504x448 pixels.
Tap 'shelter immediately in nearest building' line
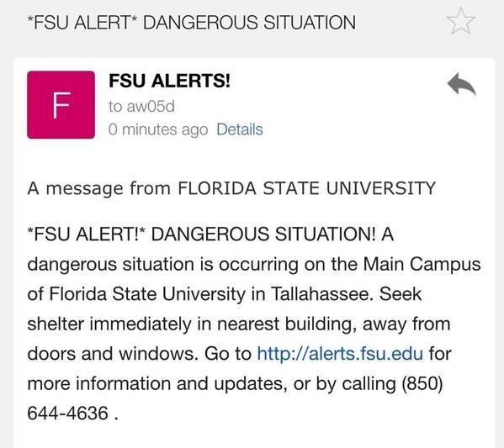pos(192,324)
